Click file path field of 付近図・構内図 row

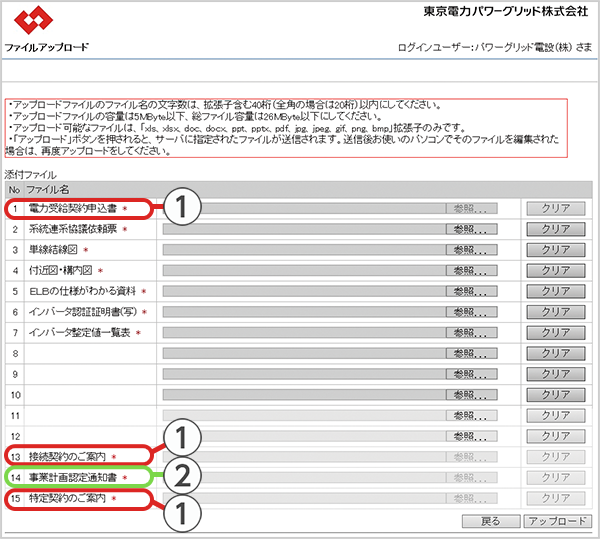click(304, 270)
